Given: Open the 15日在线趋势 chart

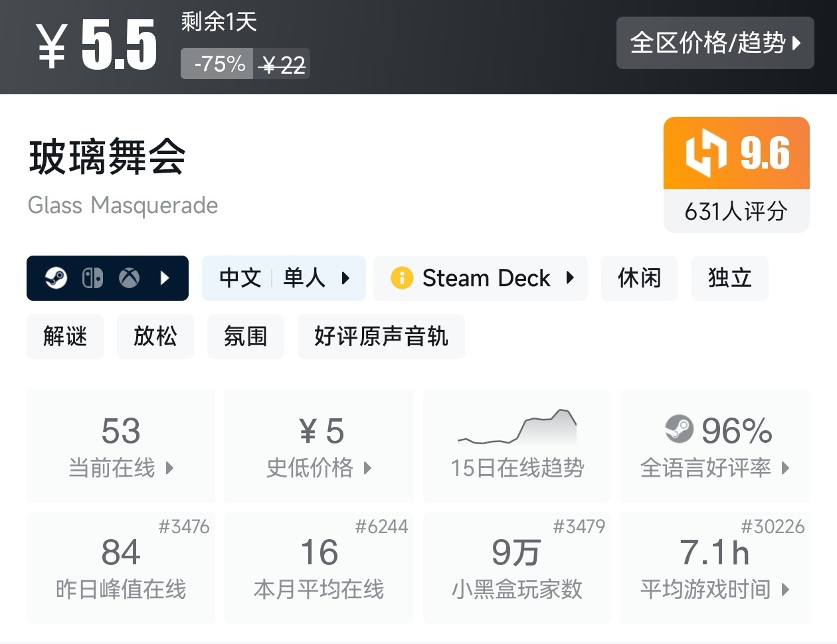Looking at the screenshot, I should (x=517, y=445).
